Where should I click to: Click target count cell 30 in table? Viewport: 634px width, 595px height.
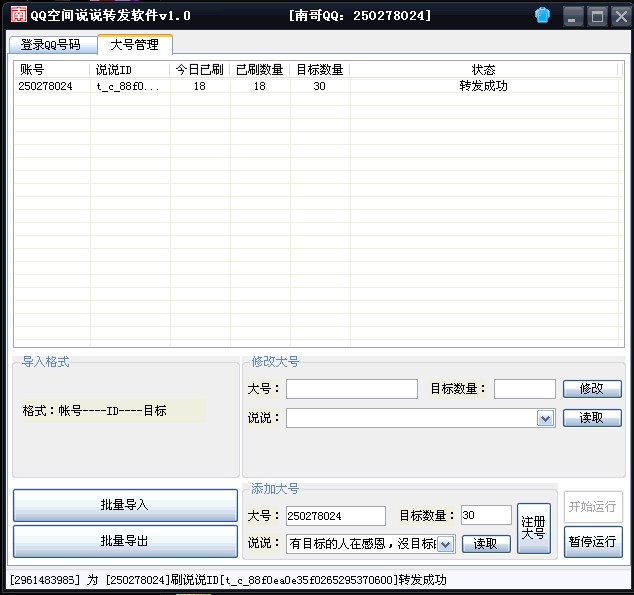tap(319, 86)
